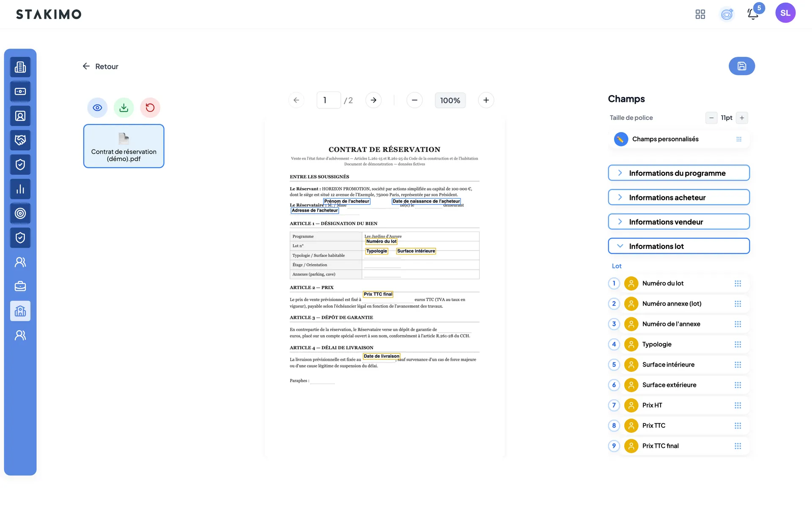The width and height of the screenshot is (812, 508).
Task: Expand Informations du programme section
Action: (x=679, y=173)
